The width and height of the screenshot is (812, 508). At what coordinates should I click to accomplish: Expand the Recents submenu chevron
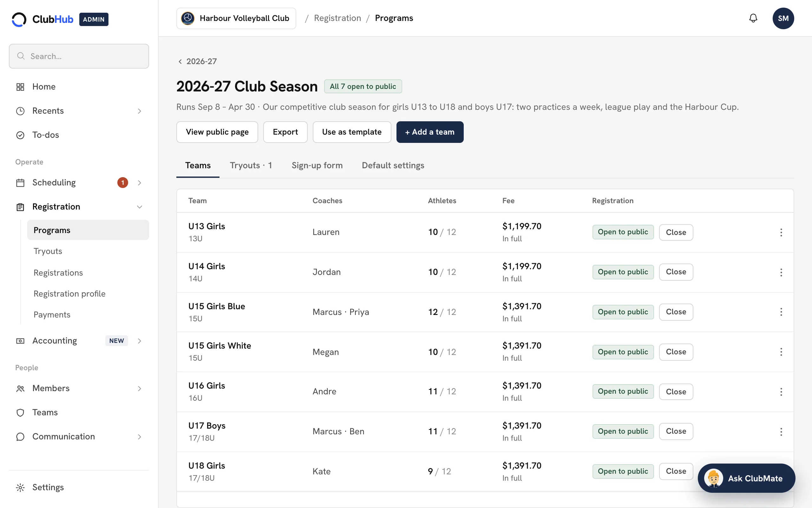tap(139, 111)
